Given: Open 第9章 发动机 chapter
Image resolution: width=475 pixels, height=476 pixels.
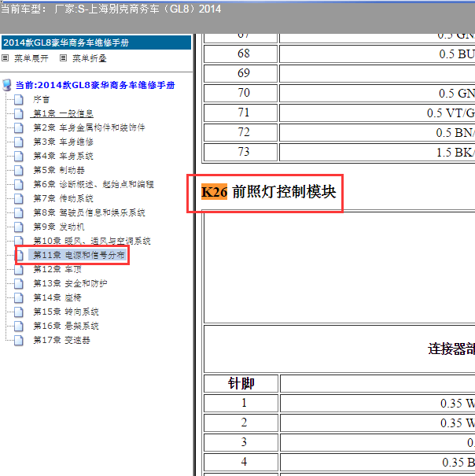Looking at the screenshot, I should click(59, 227).
